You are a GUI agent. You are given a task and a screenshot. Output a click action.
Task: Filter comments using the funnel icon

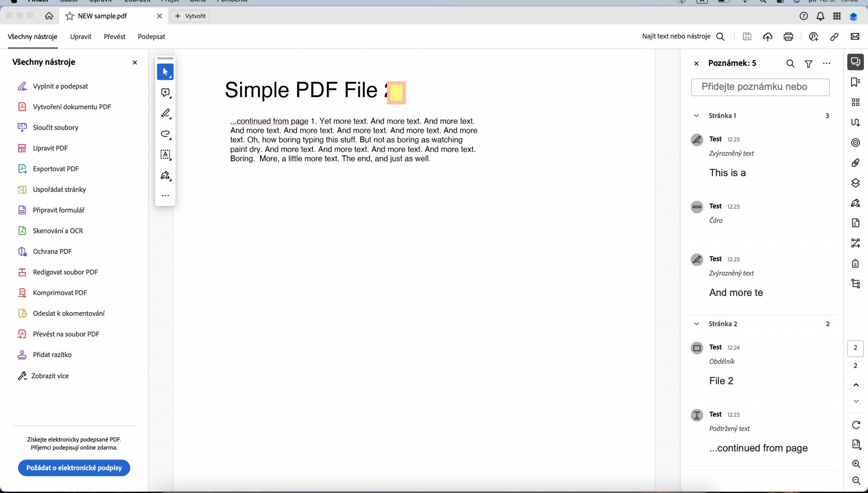point(809,64)
